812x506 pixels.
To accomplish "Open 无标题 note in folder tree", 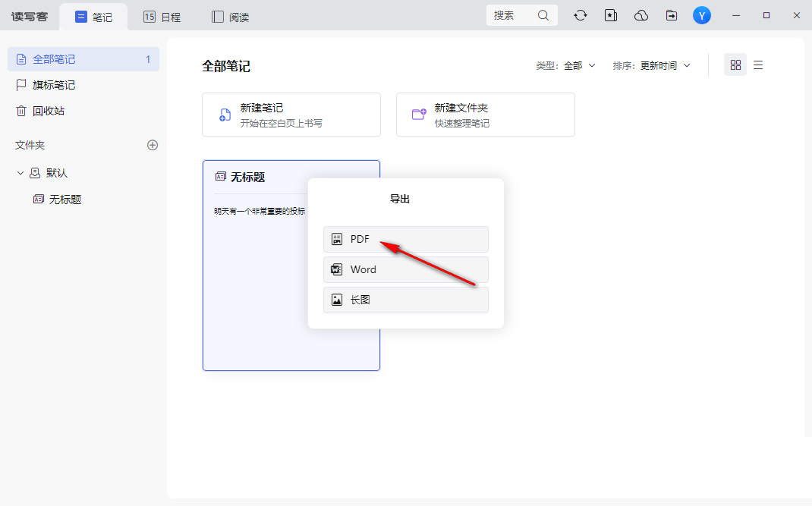I will click(65, 200).
